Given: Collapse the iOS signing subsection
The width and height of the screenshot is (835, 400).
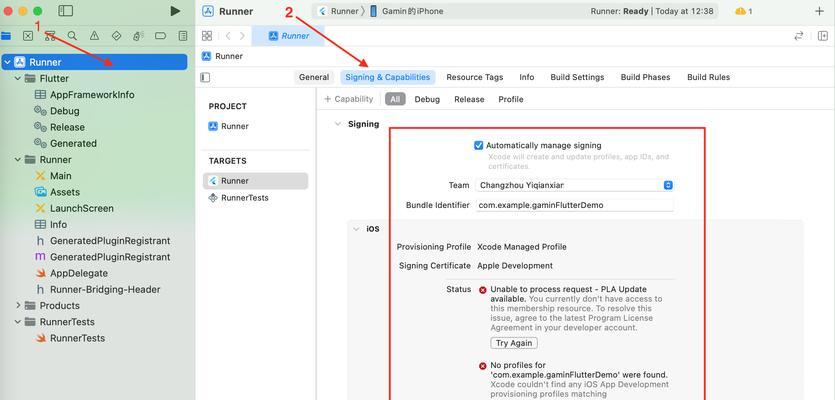Looking at the screenshot, I should (356, 229).
